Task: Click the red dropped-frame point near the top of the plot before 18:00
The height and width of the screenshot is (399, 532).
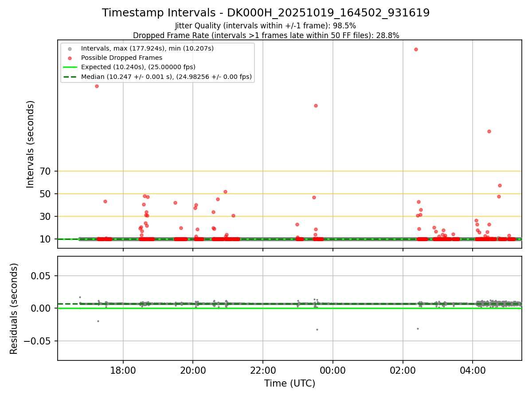Action: click(97, 86)
